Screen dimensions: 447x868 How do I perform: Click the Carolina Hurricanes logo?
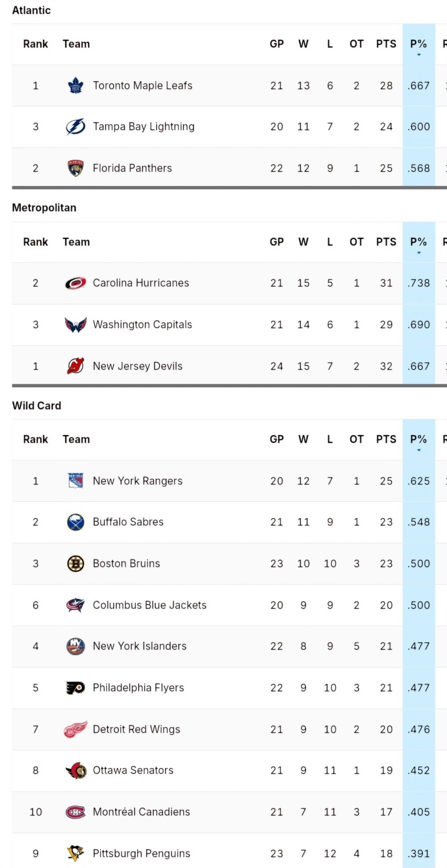[x=76, y=283]
